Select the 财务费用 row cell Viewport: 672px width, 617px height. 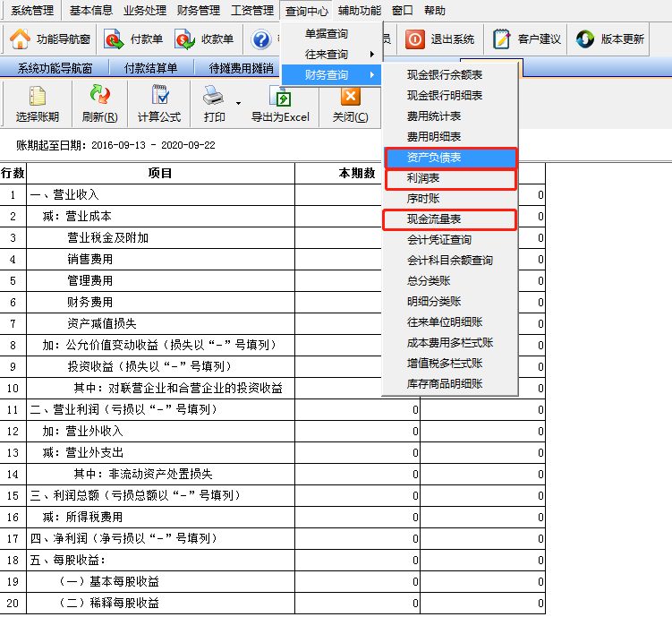tap(160, 303)
